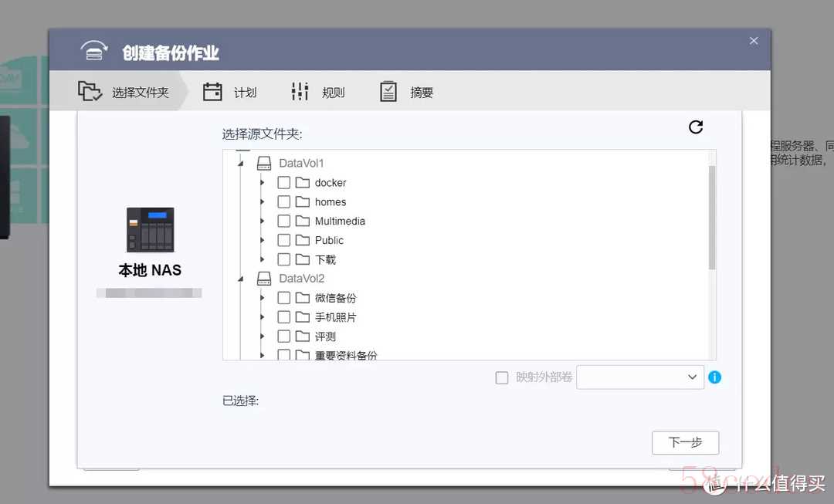Expand the 微信备份 folder tree node

[263, 298]
